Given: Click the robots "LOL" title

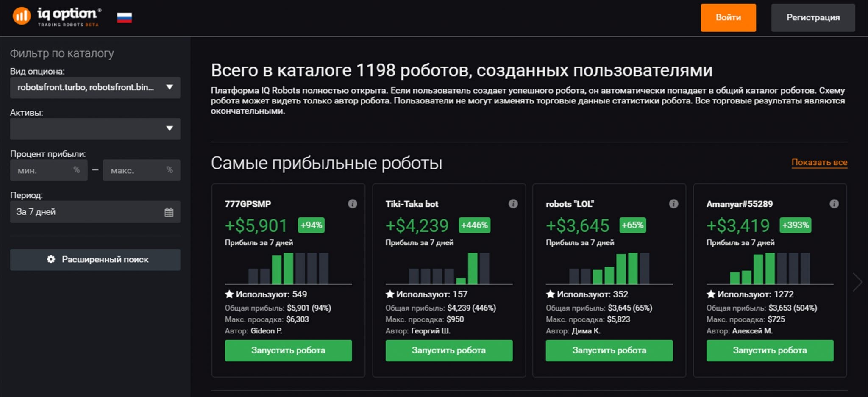Looking at the screenshot, I should [570, 204].
